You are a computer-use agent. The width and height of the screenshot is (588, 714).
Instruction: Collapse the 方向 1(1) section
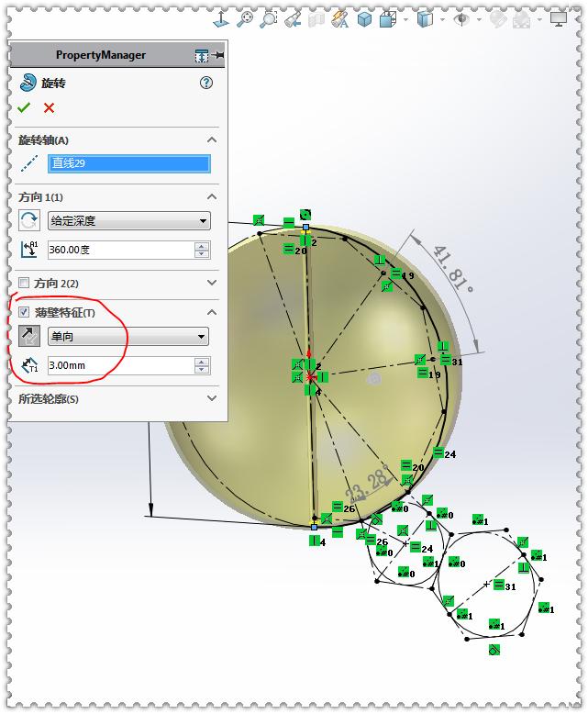[212, 196]
